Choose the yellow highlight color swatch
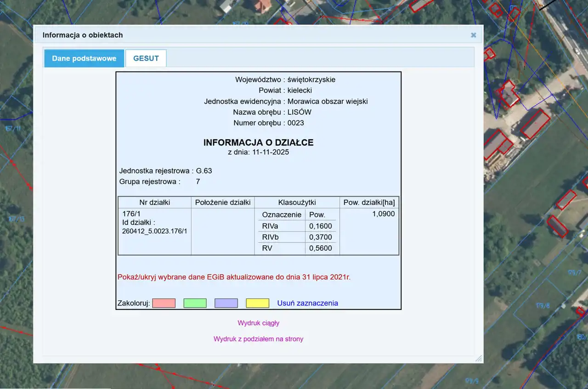The width and height of the screenshot is (588, 389). pos(257,303)
